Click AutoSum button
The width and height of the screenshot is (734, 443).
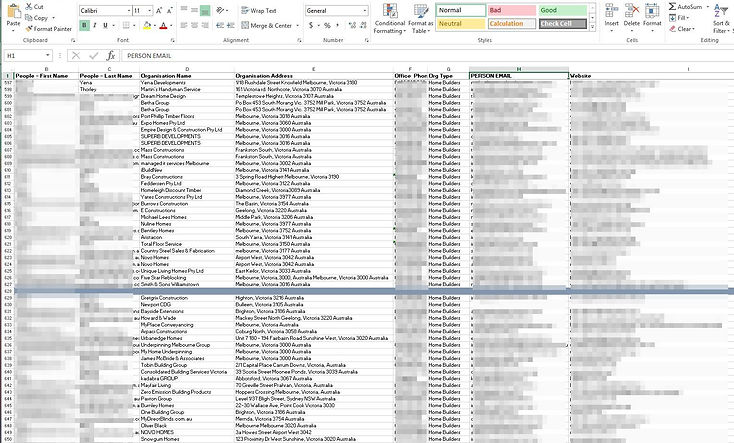tap(686, 7)
